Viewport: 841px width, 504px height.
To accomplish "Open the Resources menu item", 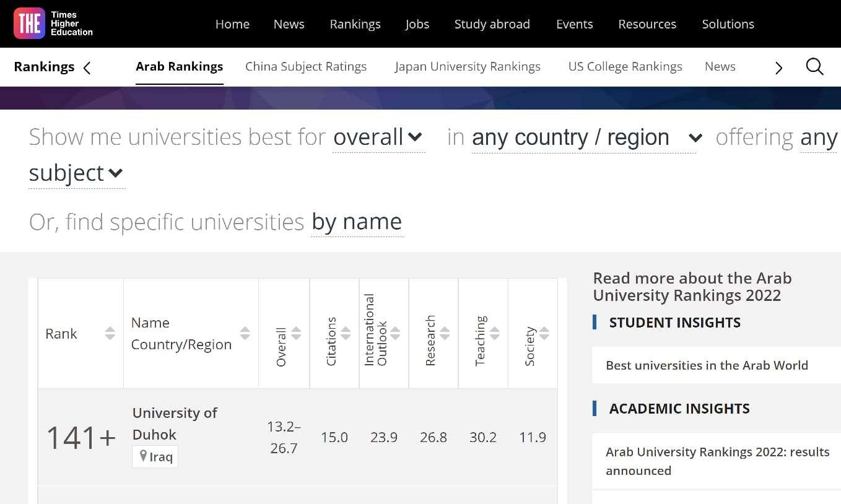I will coord(647,24).
